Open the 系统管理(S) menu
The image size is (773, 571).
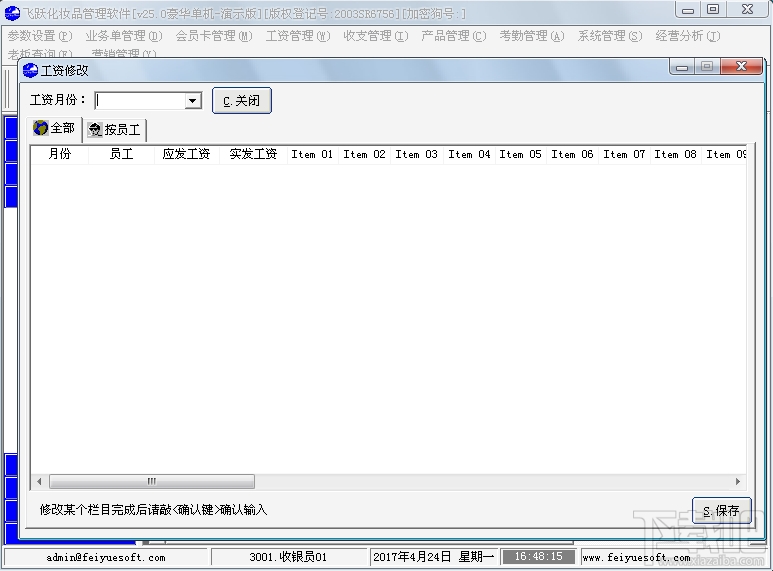(x=610, y=36)
